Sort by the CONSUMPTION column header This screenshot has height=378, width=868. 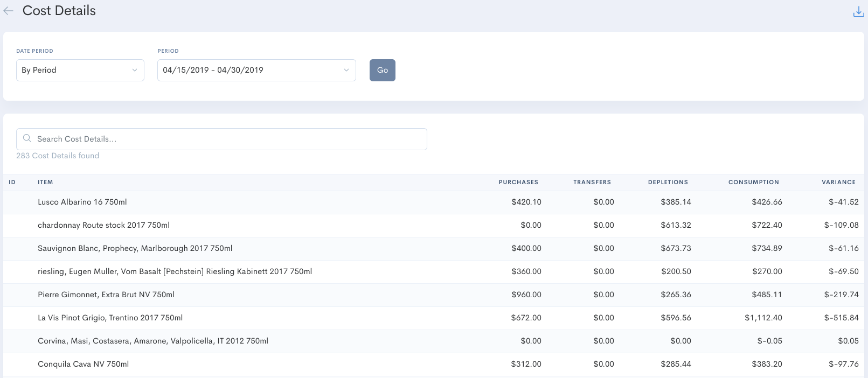point(754,182)
